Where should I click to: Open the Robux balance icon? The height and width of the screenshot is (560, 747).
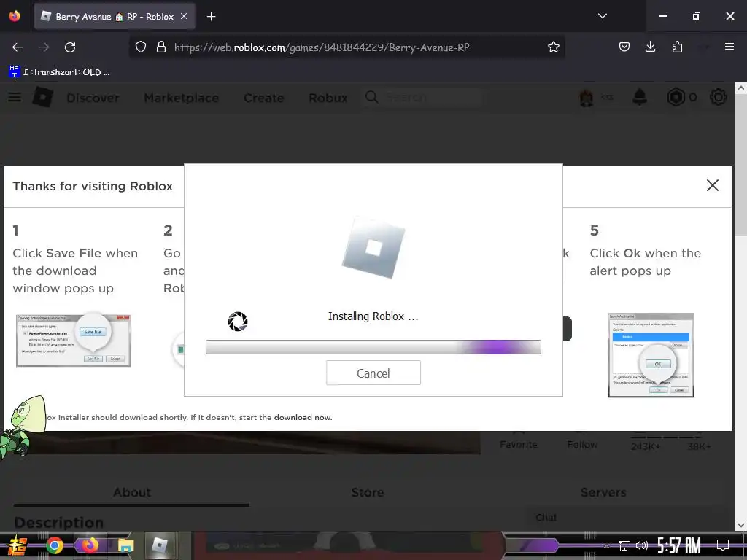tap(676, 97)
